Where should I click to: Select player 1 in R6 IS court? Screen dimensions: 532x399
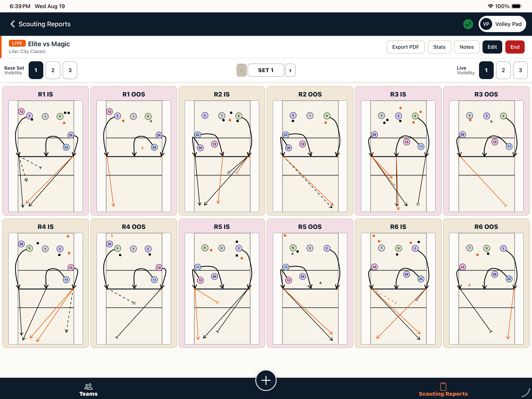(382, 248)
